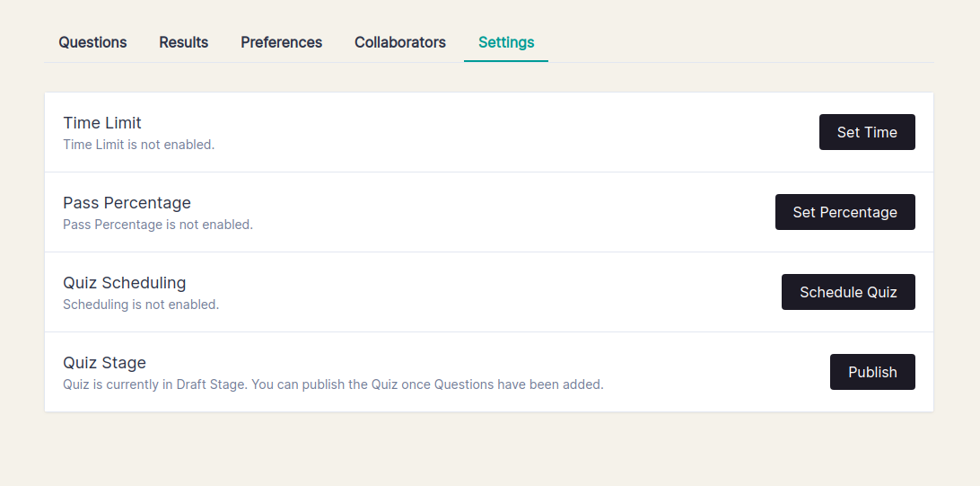Click the Pass Percentage heading
The height and width of the screenshot is (486, 980).
coord(127,203)
